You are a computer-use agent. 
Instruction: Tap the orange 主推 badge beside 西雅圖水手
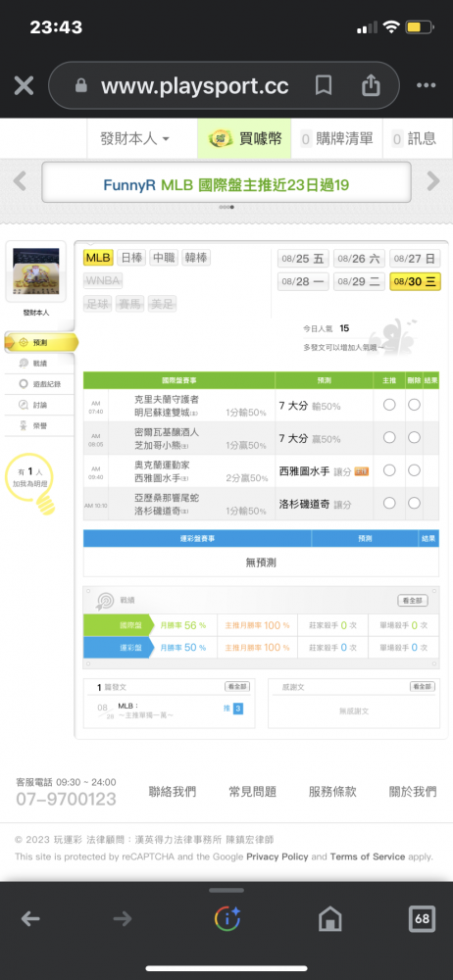[x=362, y=471]
